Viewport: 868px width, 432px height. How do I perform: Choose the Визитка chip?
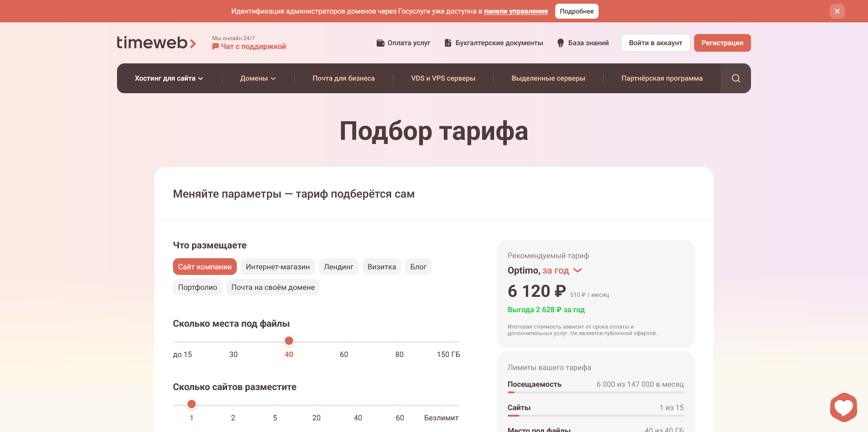pos(382,267)
